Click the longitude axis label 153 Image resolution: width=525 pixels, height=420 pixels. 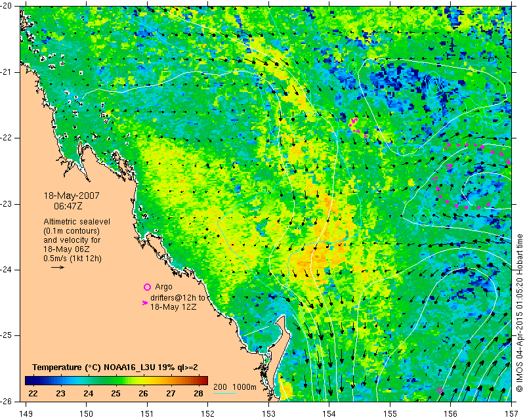click(268, 414)
